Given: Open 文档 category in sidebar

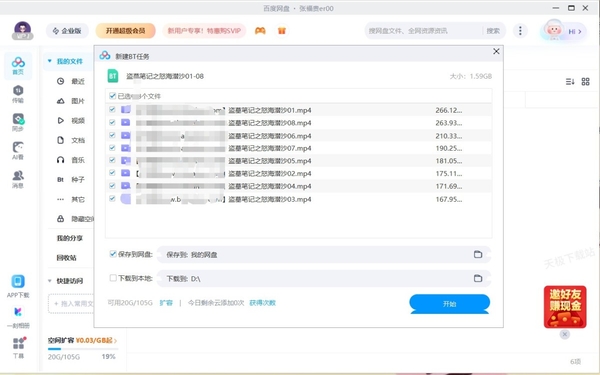Looking at the screenshot, I should point(71,140).
